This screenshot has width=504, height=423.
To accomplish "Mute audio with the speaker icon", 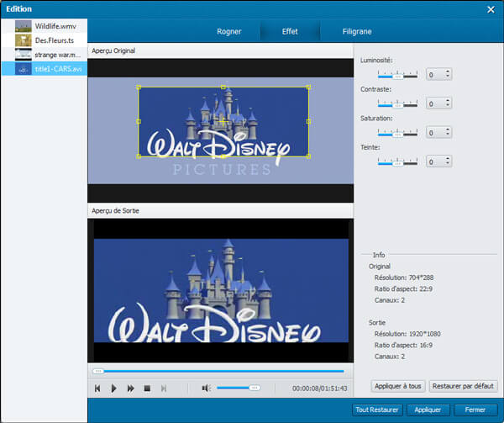I will 206,388.
